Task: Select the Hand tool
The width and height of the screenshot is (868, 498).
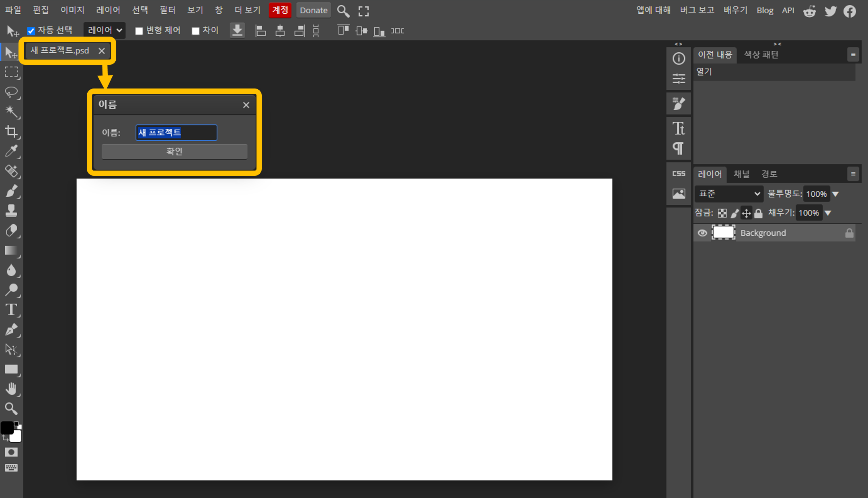Action: pos(11,389)
